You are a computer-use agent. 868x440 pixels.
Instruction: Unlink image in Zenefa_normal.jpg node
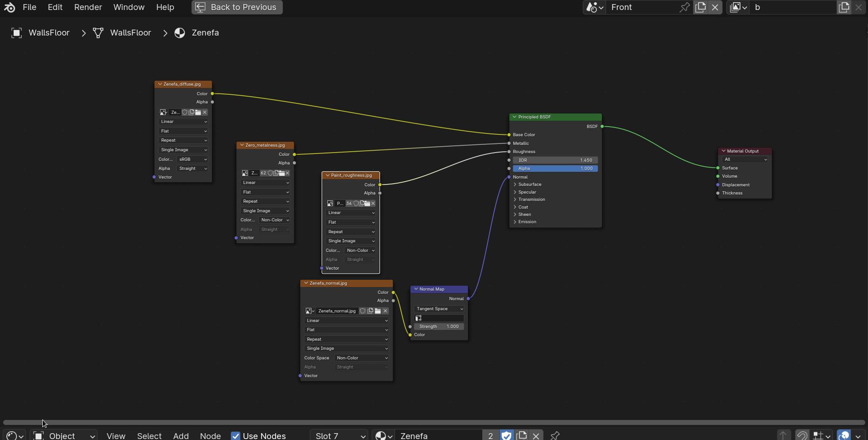[x=385, y=311]
